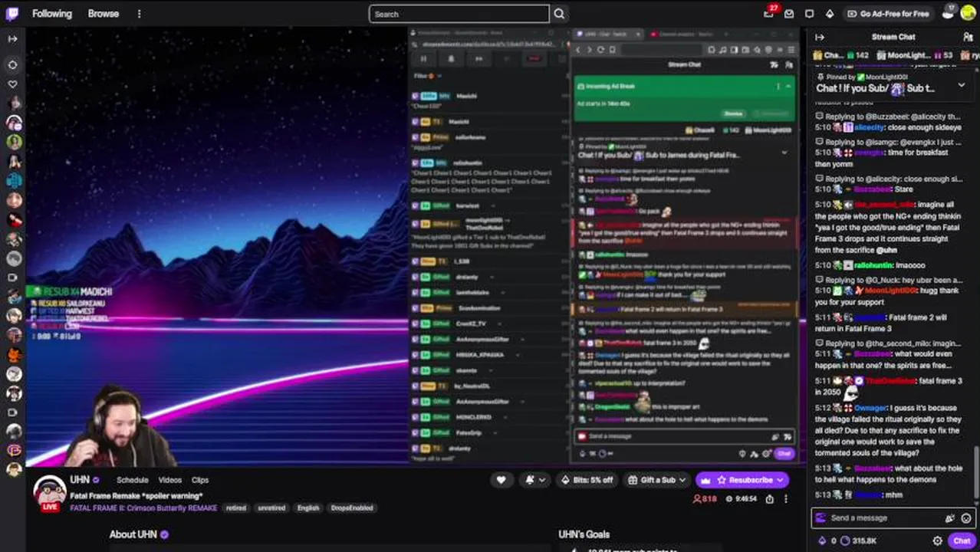Click the English tag

pyautogui.click(x=308, y=508)
